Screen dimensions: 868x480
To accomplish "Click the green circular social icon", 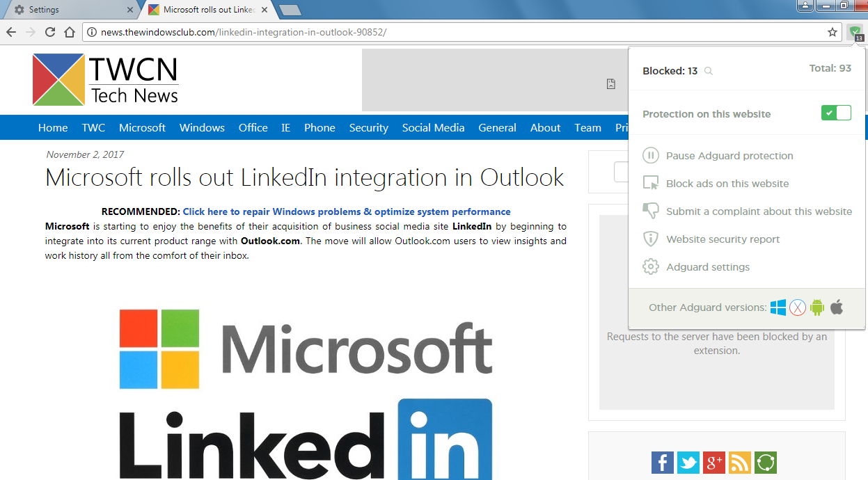I will click(x=766, y=463).
